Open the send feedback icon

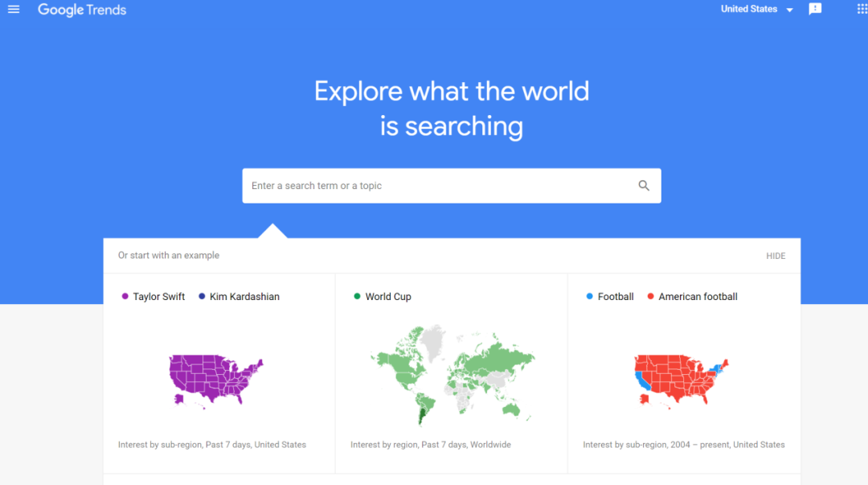pyautogui.click(x=815, y=10)
